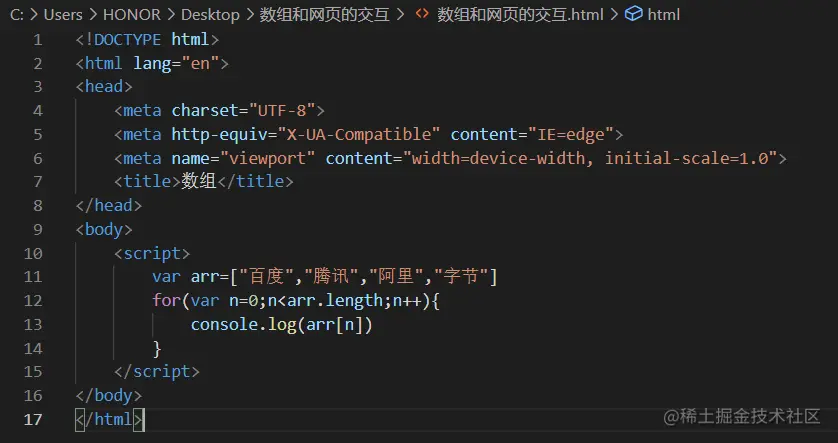The width and height of the screenshot is (838, 443).
Task: Click line number 1 in gutter
Action: pyautogui.click(x=37, y=40)
